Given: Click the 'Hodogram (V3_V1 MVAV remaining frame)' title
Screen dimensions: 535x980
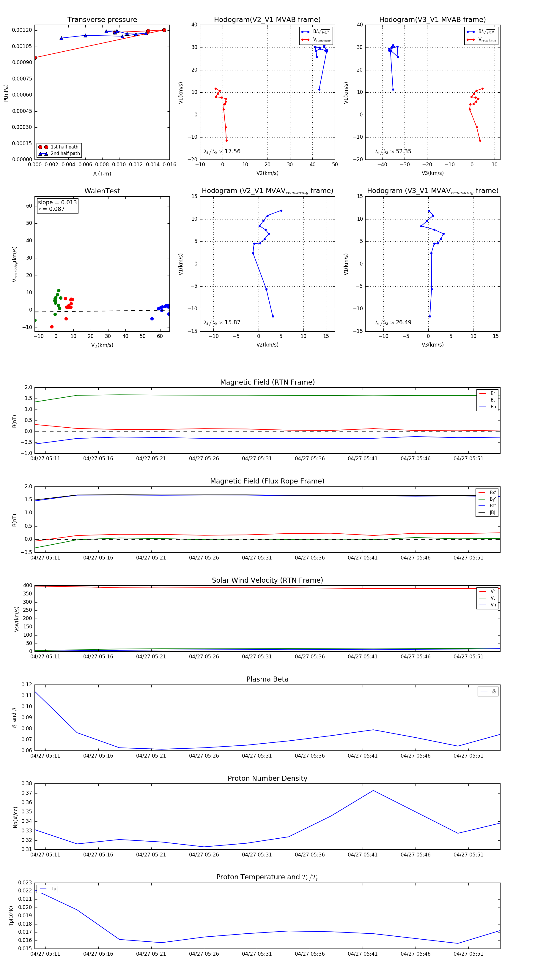Looking at the screenshot, I should (432, 191).
